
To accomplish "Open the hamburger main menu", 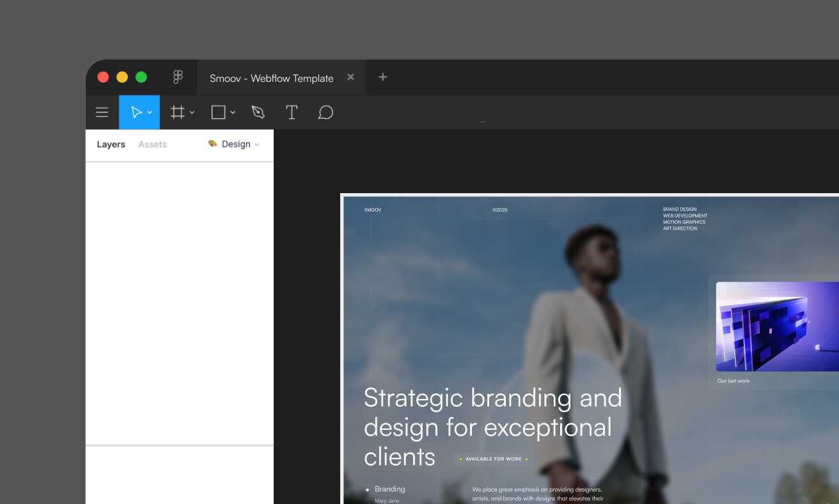I will 102,113.
